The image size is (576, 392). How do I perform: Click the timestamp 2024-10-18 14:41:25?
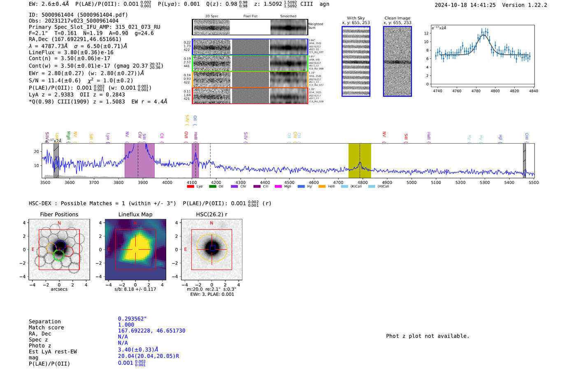click(x=465, y=5)
